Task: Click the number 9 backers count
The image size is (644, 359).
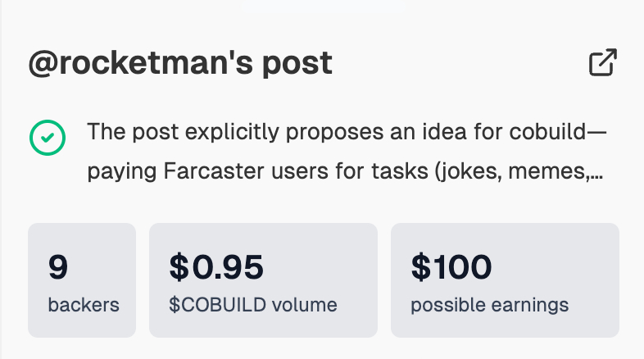Action: click(x=57, y=266)
